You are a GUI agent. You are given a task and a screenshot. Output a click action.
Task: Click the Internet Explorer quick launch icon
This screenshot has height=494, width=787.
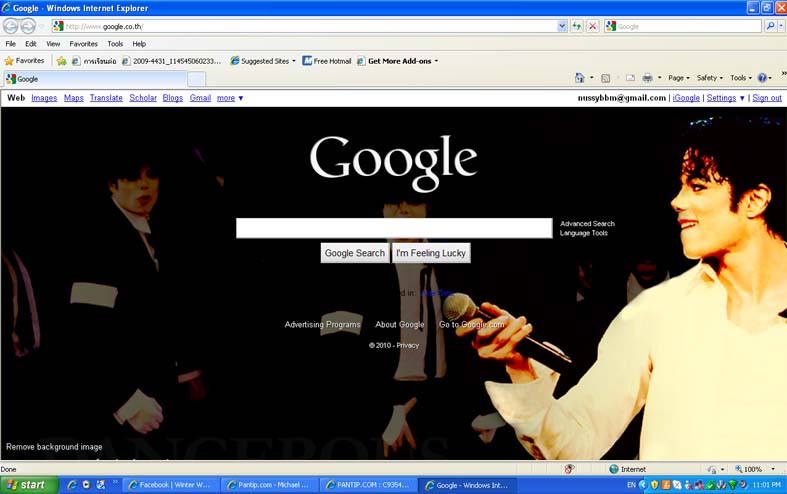click(72, 484)
